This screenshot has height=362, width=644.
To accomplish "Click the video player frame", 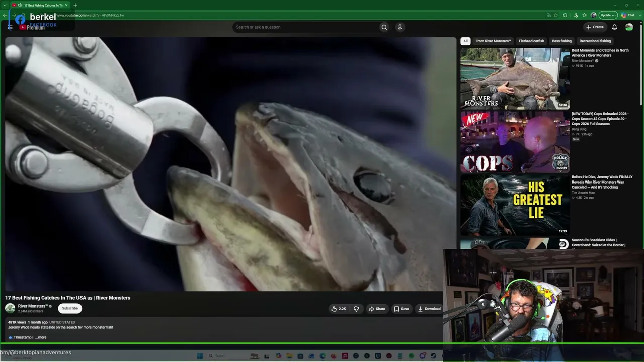I will point(230,164).
